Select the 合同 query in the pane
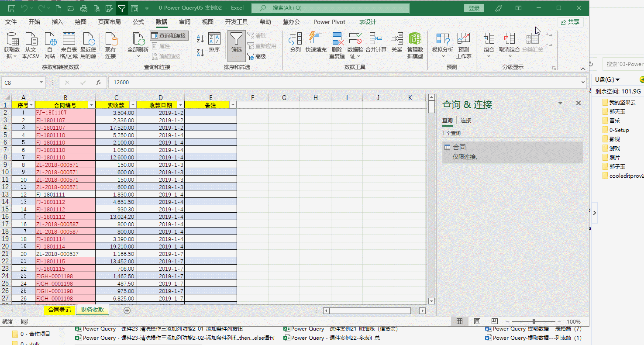This screenshot has height=345, width=644. pyautogui.click(x=513, y=152)
